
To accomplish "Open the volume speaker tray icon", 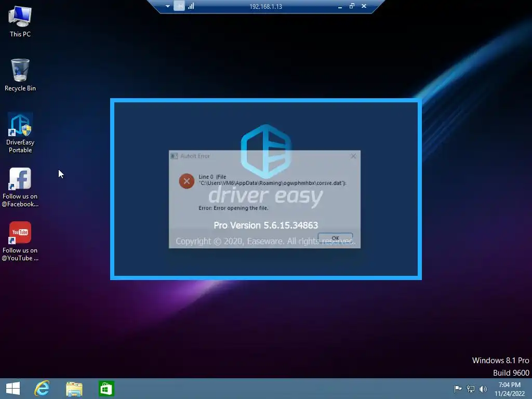I will (483, 389).
